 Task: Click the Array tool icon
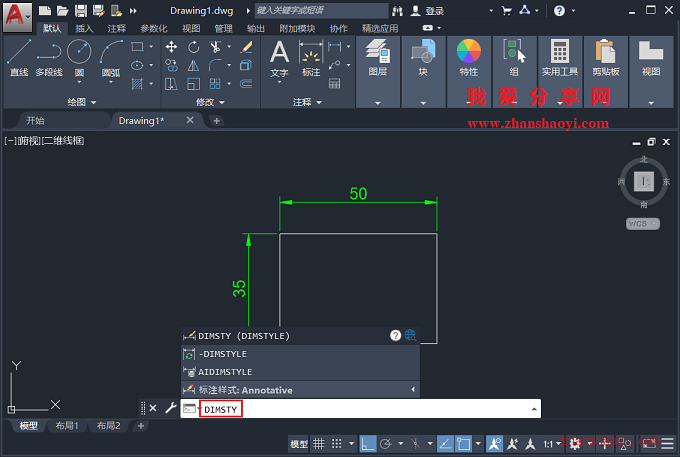point(215,84)
